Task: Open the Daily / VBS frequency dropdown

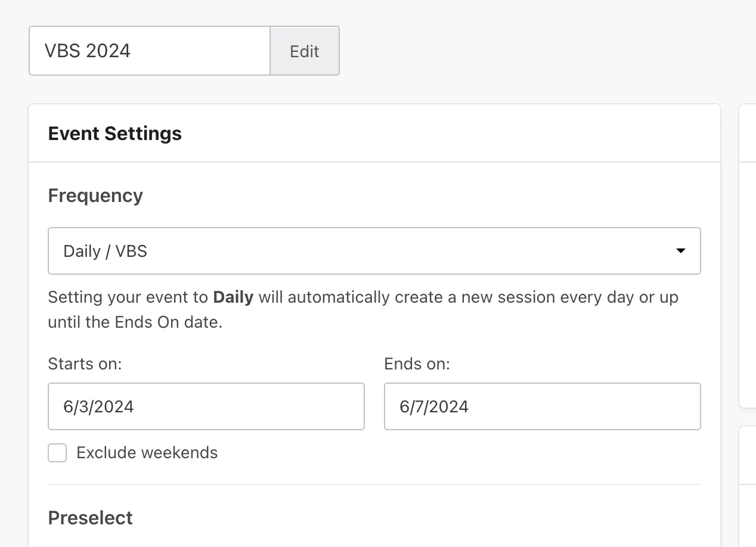Action: pyautogui.click(x=374, y=251)
